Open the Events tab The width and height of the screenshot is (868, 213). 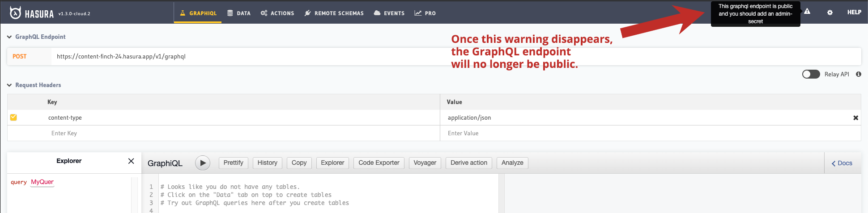coord(389,13)
